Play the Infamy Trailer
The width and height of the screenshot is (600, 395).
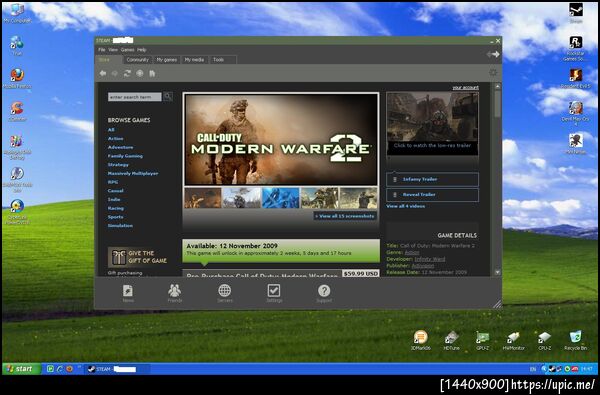pos(432,179)
